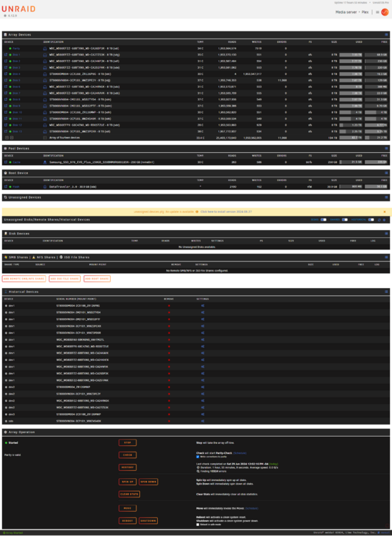Click the REBOOT button
392x536 pixels.
127,521
